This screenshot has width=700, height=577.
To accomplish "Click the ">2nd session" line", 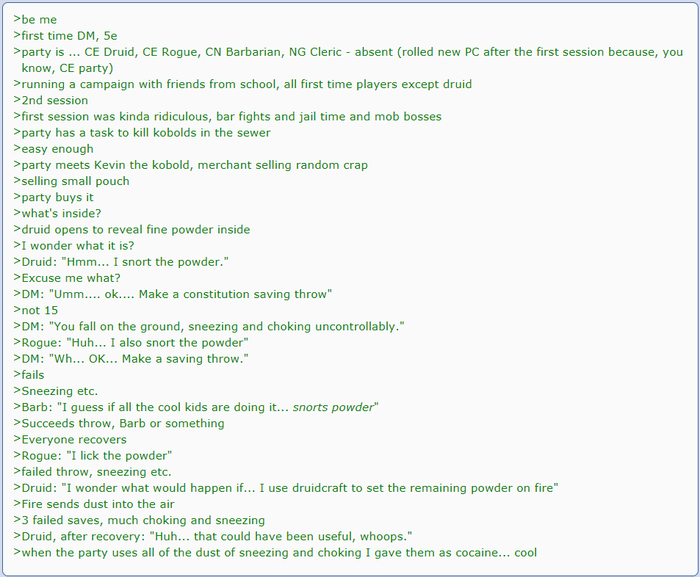I will 51,100.
